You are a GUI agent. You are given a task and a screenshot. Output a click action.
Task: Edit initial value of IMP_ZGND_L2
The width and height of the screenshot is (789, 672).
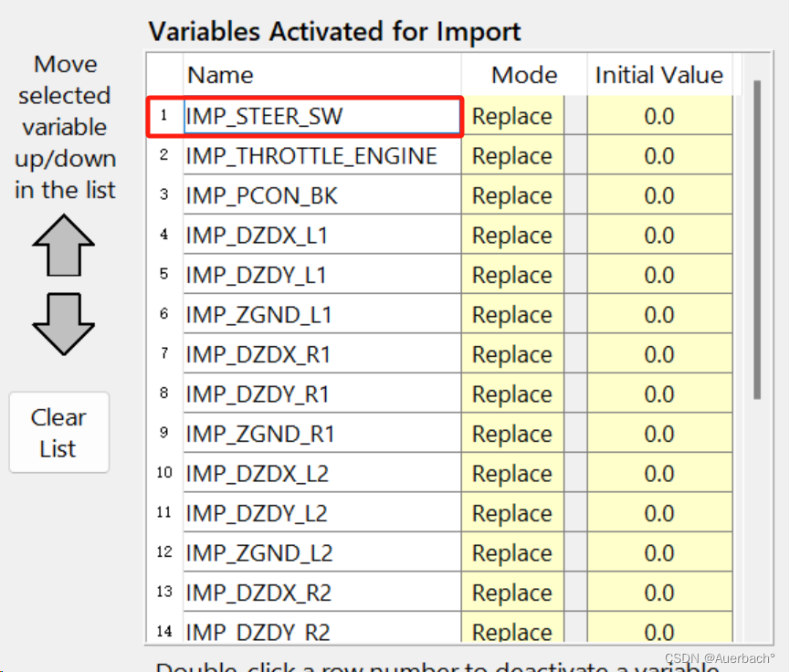pyautogui.click(x=659, y=552)
